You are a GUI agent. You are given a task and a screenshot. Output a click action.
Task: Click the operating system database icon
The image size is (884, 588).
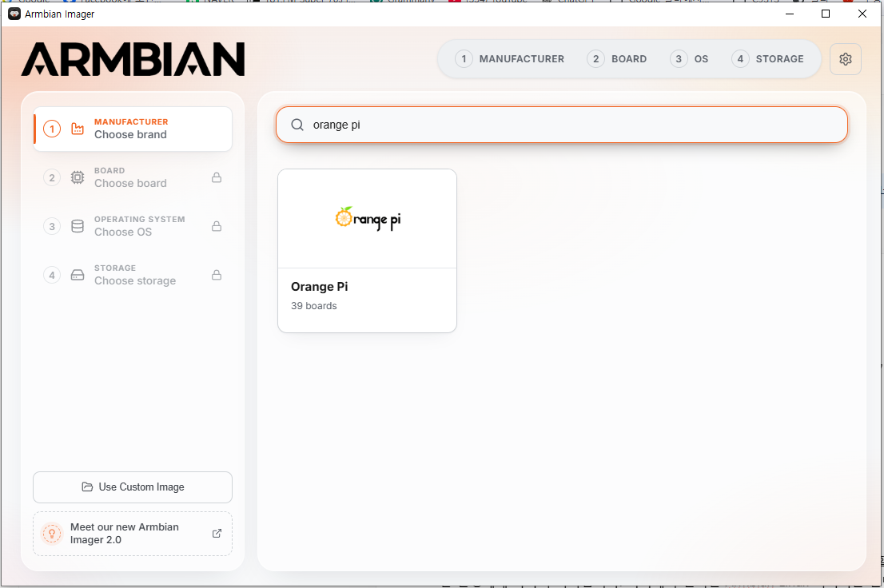(78, 226)
